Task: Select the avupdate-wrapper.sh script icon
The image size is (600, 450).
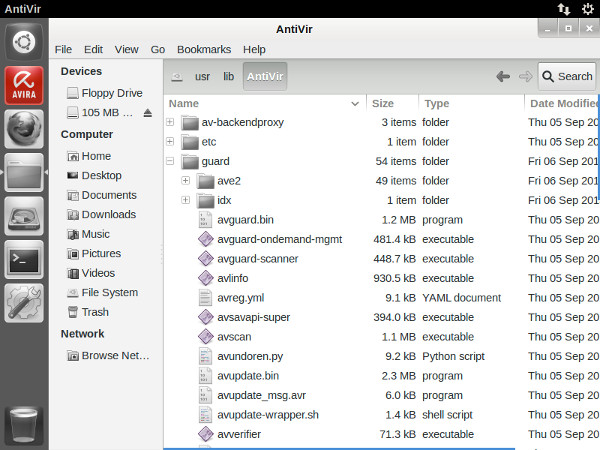Action: tap(205, 415)
